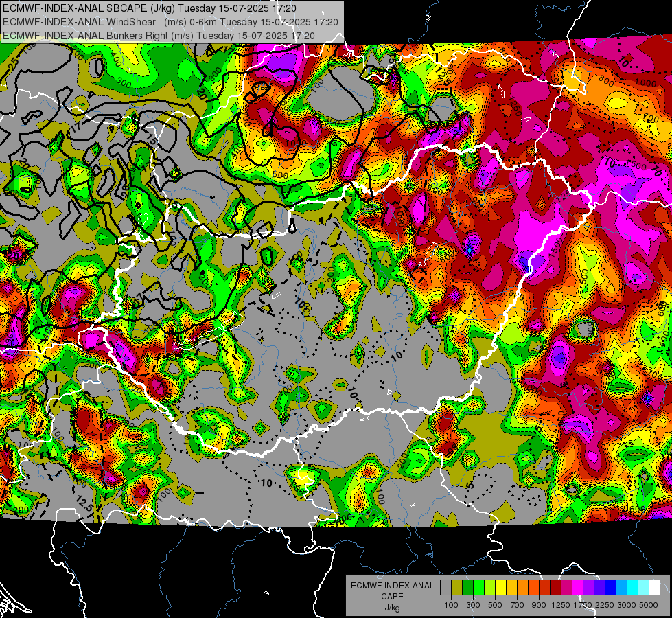Click the legend label 300
This screenshot has height=618, width=672.
[x=473, y=605]
